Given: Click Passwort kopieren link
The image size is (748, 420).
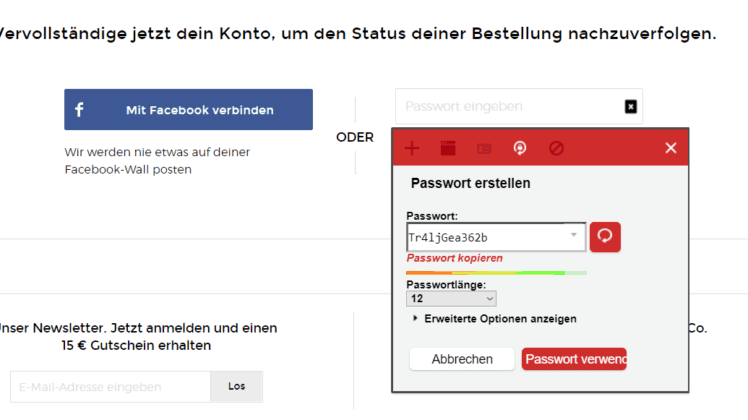Looking at the screenshot, I should (x=454, y=258).
